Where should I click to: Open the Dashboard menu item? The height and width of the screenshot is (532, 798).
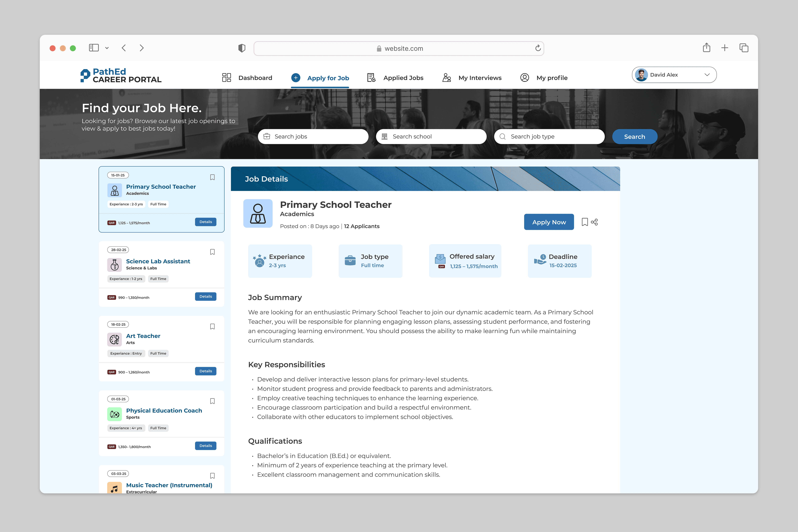255,78
